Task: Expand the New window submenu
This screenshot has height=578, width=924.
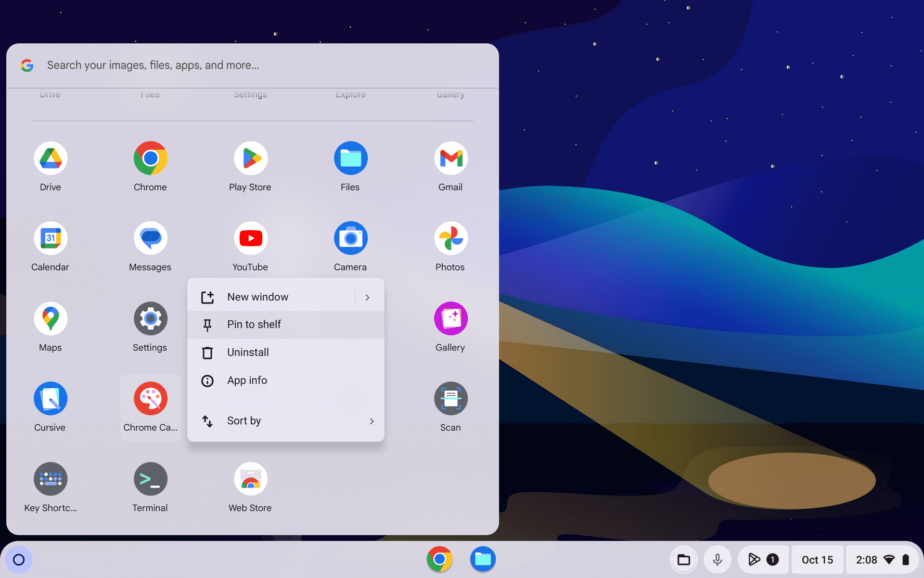Action: tap(368, 297)
